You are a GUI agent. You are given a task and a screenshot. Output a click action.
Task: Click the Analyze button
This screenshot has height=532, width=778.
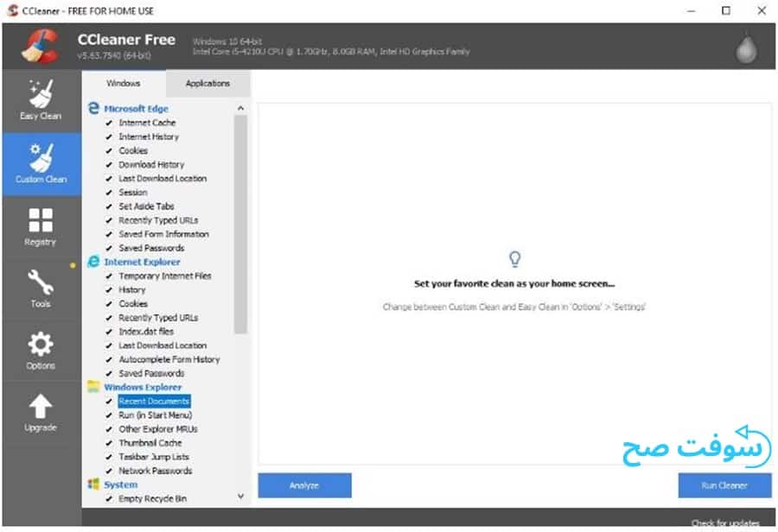(304, 485)
